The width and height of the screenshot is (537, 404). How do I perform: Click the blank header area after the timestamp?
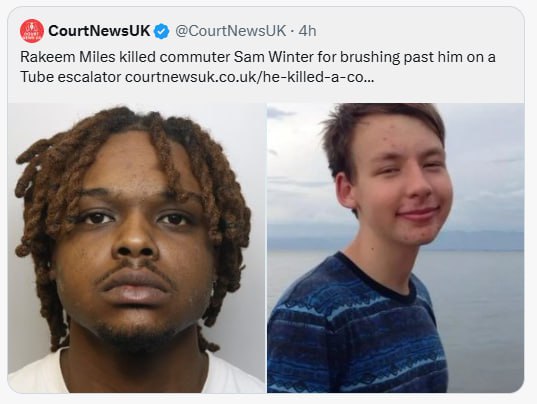(x=418, y=31)
